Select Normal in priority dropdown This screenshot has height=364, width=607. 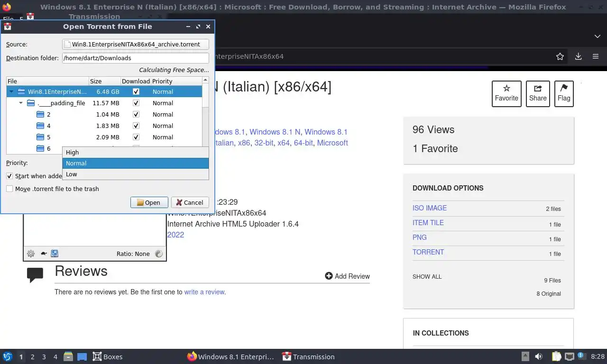pyautogui.click(x=136, y=163)
